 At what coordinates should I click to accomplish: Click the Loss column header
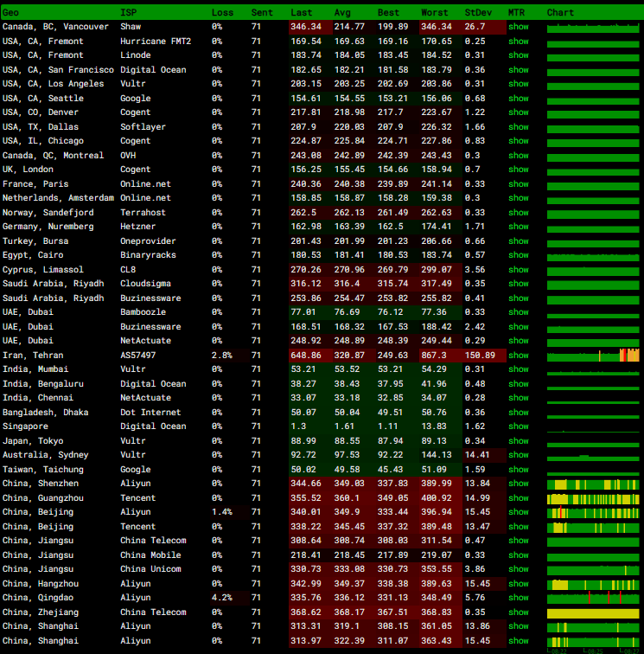[x=222, y=12]
